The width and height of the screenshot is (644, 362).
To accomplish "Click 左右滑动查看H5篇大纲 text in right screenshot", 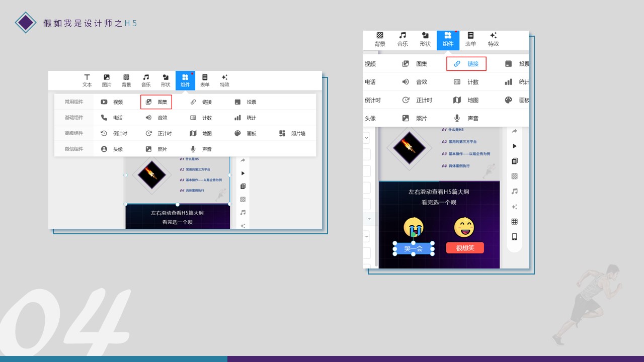I will (x=439, y=192).
